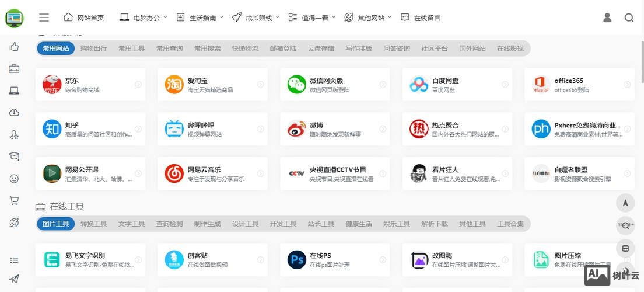Open the Pxhere免费高清商业 card
Viewport: 644px width, 292px height.
(x=579, y=128)
